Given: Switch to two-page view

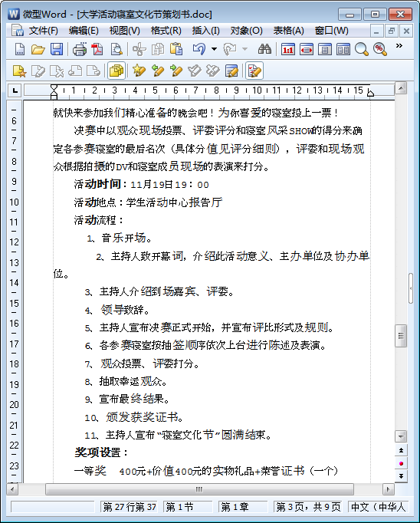Looking at the screenshot, I should (343, 50).
